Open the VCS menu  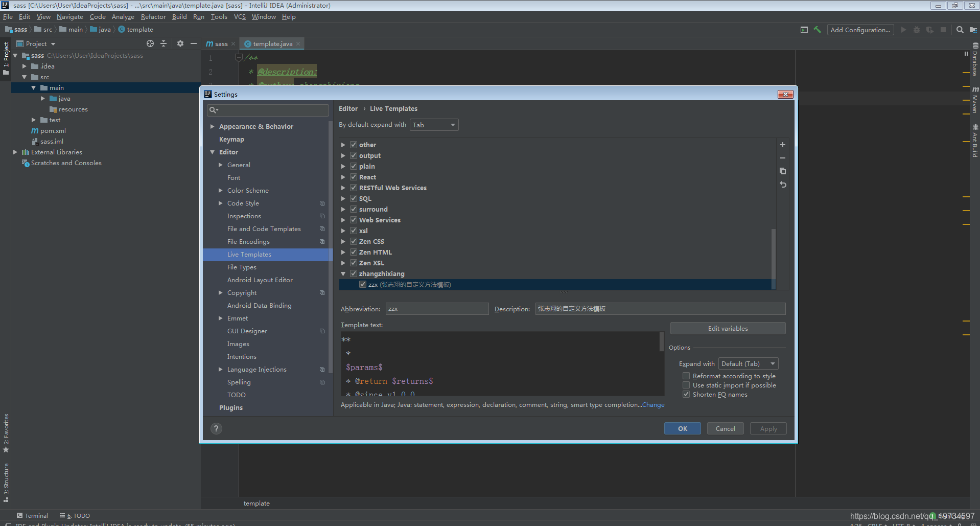tap(240, 17)
